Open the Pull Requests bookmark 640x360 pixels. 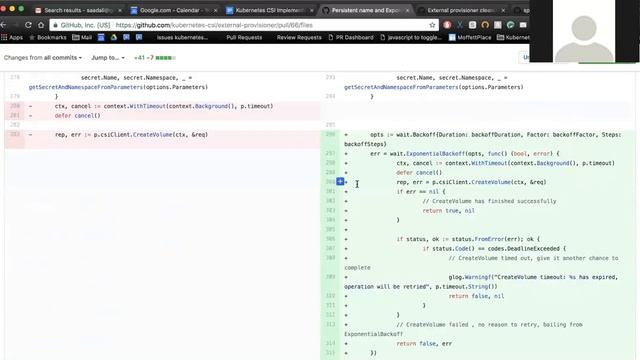pyautogui.click(x=244, y=37)
